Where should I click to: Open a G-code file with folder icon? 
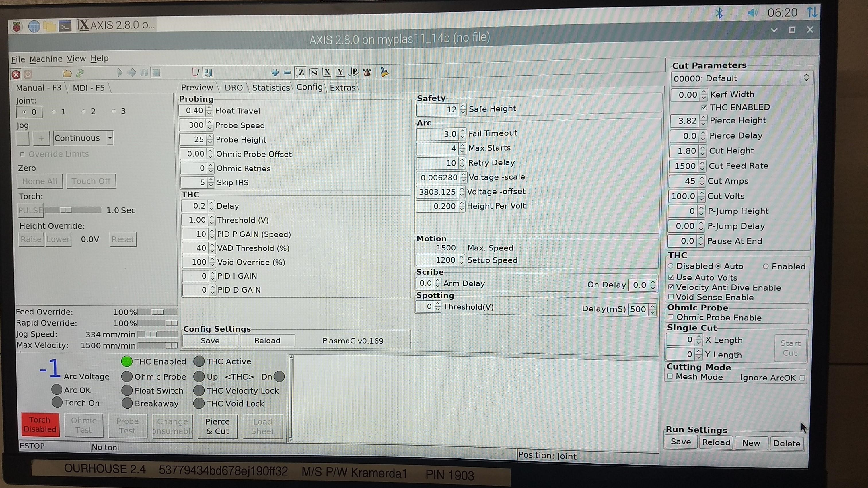pos(67,73)
